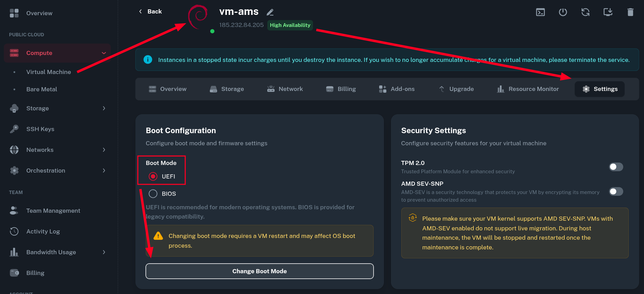The height and width of the screenshot is (294, 644).
Task: Turn on the AMD SEV-SNP switch
Action: pyautogui.click(x=616, y=192)
